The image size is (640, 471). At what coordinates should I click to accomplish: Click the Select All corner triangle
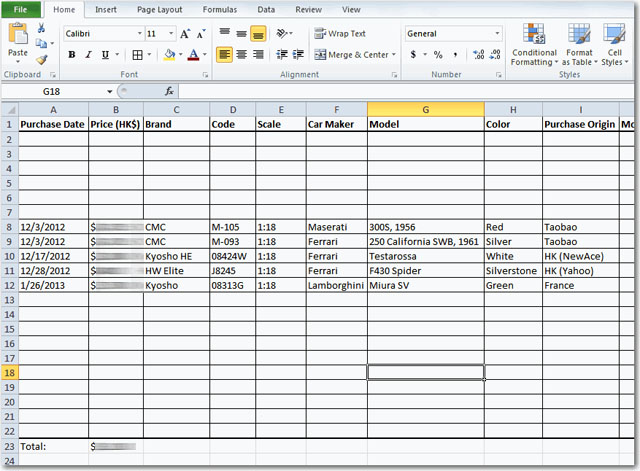coord(10,110)
